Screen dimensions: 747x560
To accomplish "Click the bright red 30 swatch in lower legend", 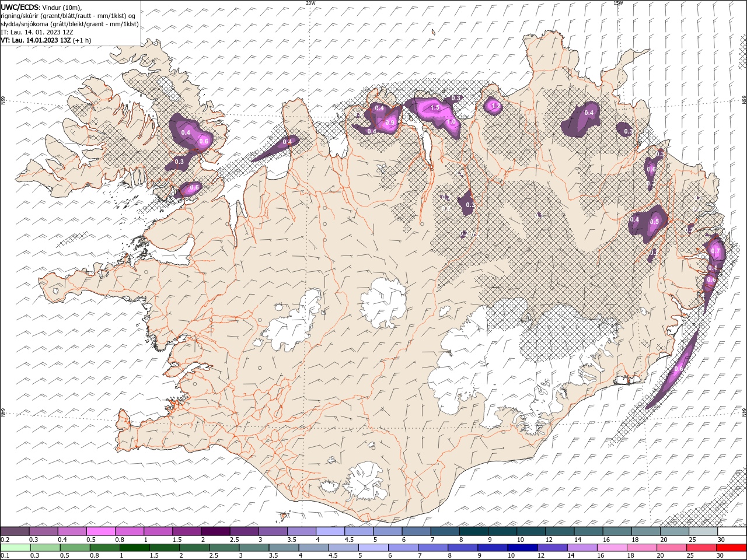I will (x=731, y=548).
